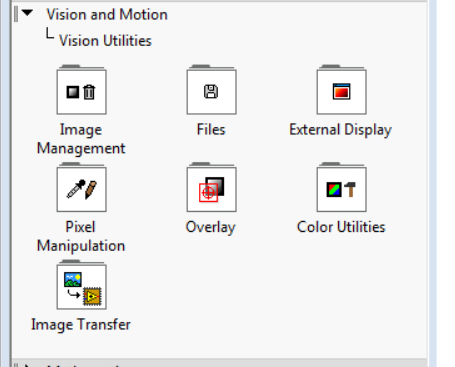Click the Pixel Manipulation text label

pos(81,236)
